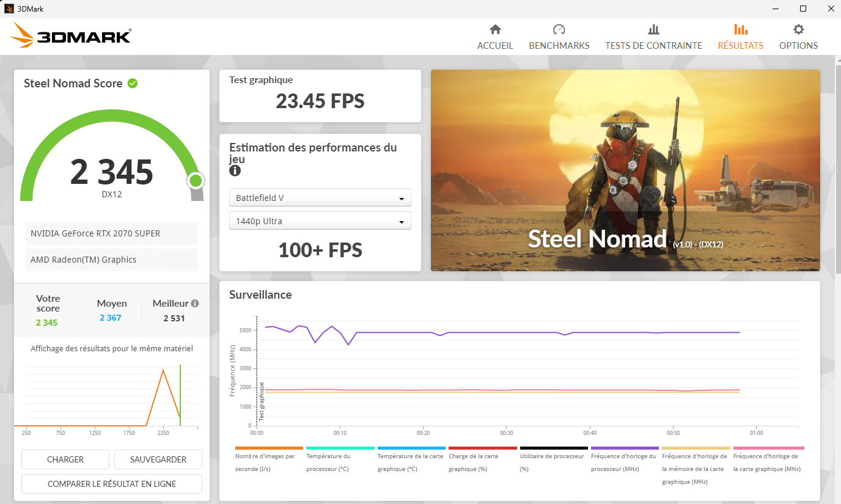Click the Test graphique marker in the monitoring chart
The height and width of the screenshot is (504, 841).
tap(262, 401)
